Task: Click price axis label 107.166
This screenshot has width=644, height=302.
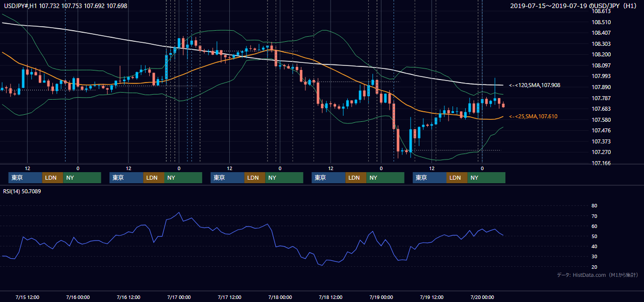Action: point(602,164)
